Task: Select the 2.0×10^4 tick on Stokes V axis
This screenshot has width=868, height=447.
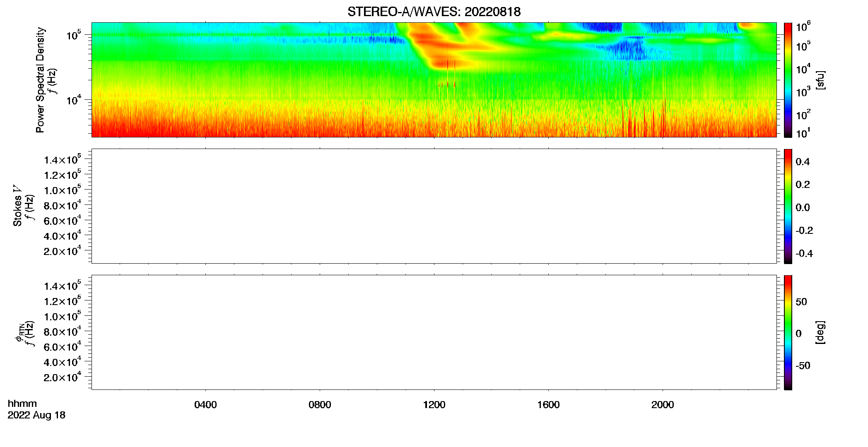Action: coord(63,251)
